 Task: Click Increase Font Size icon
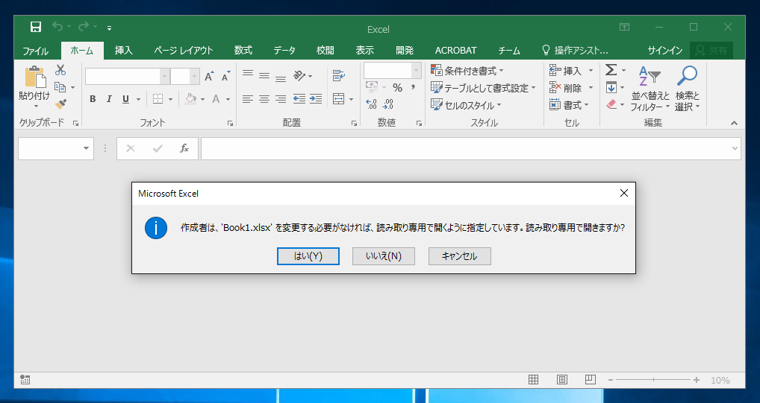[209, 77]
